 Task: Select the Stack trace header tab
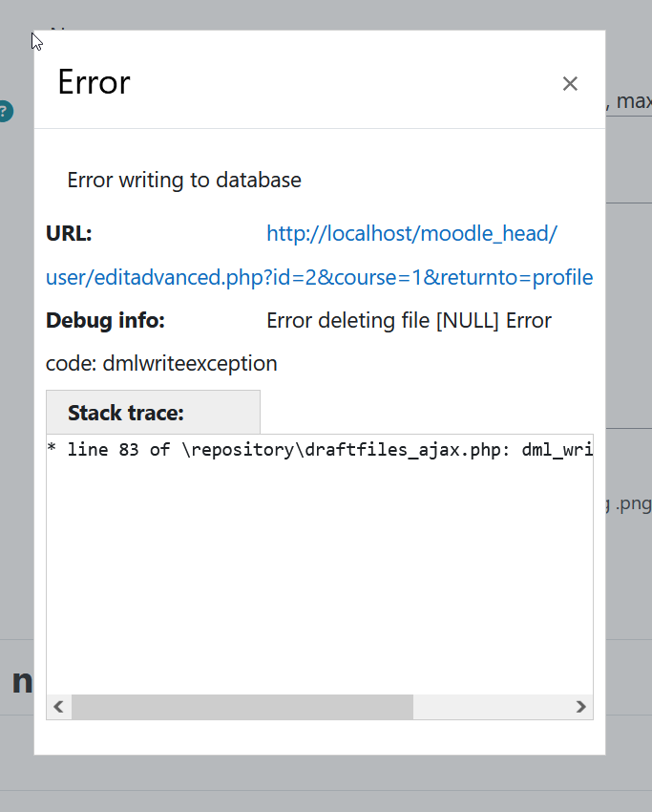pos(153,413)
